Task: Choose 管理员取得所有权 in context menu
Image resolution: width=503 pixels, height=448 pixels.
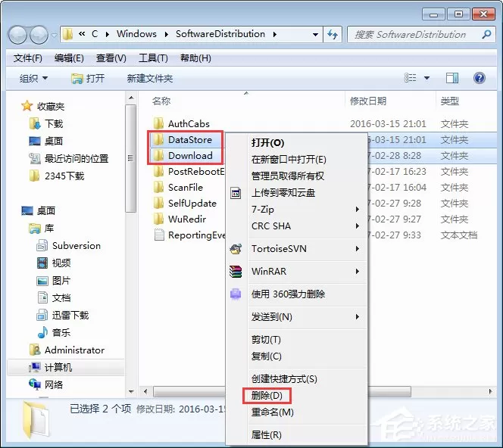Action: click(287, 176)
